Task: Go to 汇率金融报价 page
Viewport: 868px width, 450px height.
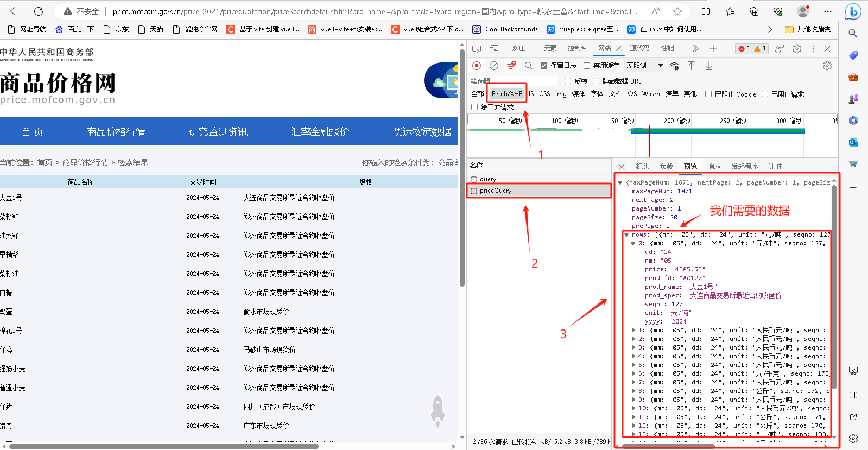Action: pyautogui.click(x=320, y=132)
